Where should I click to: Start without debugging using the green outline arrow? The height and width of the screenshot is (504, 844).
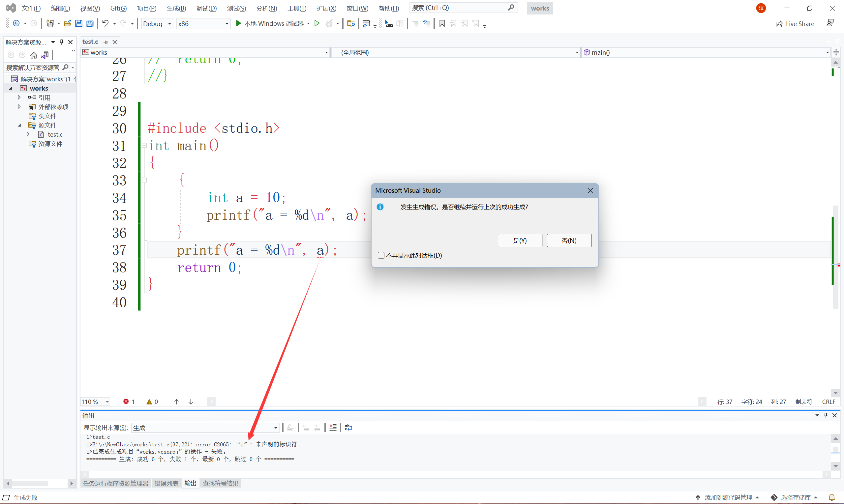[317, 23]
